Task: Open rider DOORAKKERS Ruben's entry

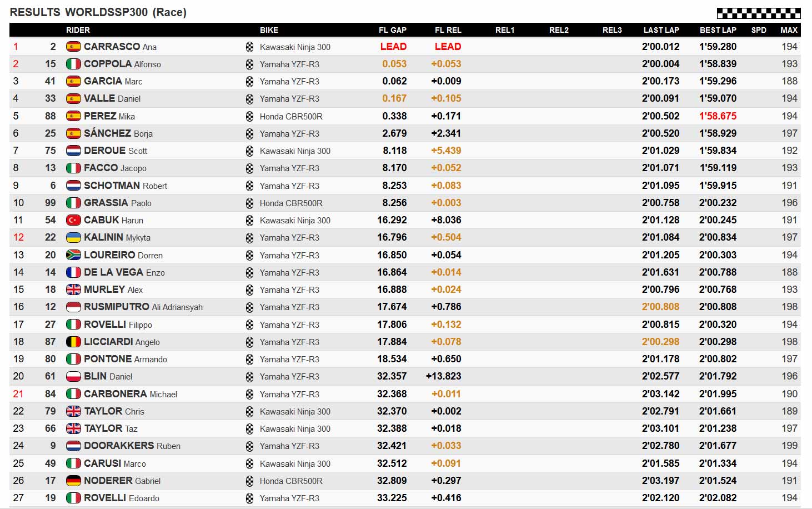Action: pos(132,446)
